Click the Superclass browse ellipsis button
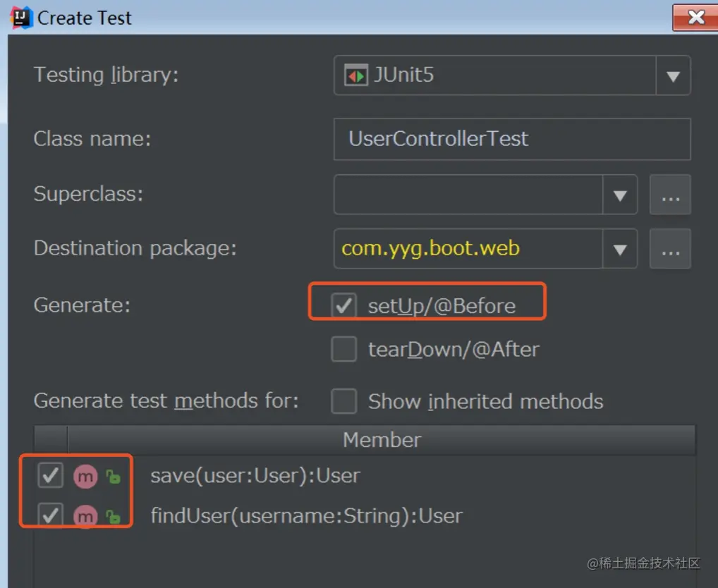718x588 pixels. pos(670,195)
